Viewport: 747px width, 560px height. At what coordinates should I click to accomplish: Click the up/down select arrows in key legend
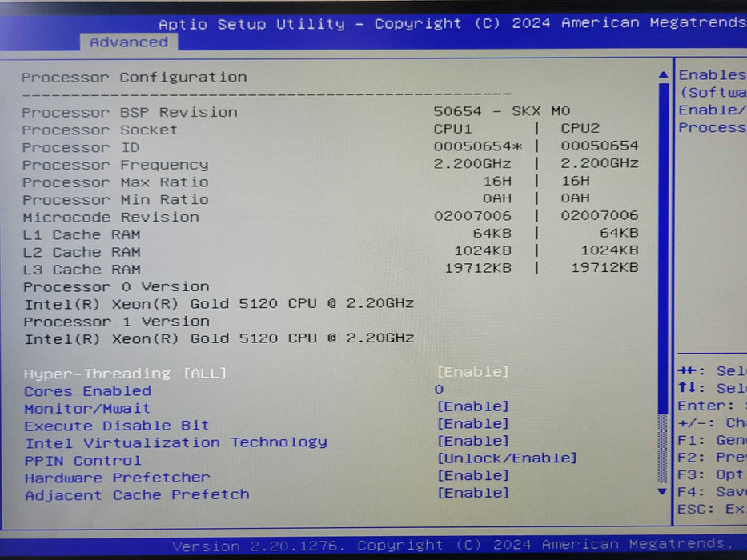click(689, 388)
